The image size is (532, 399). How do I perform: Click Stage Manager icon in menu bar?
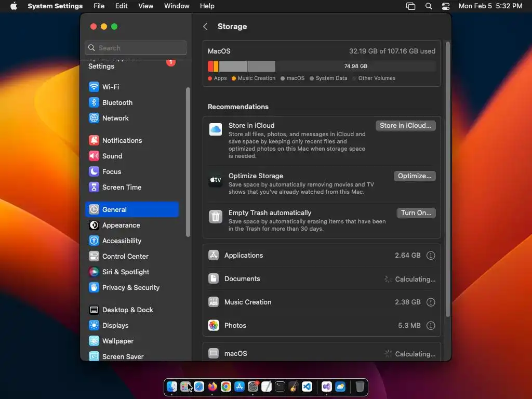[410, 6]
